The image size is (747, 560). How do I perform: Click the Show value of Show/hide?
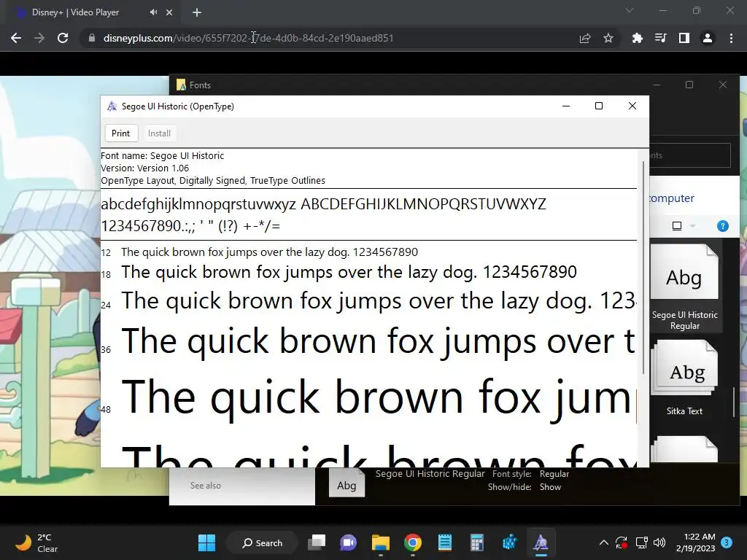[550, 487]
